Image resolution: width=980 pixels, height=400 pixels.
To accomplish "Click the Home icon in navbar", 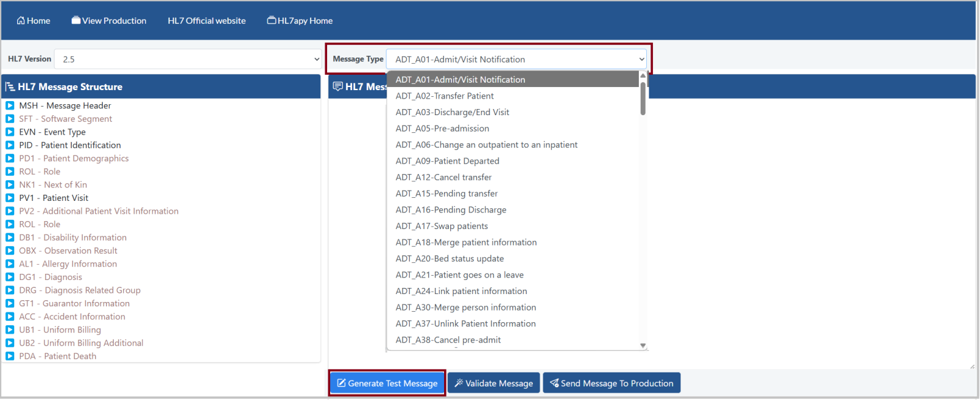I will [x=21, y=21].
